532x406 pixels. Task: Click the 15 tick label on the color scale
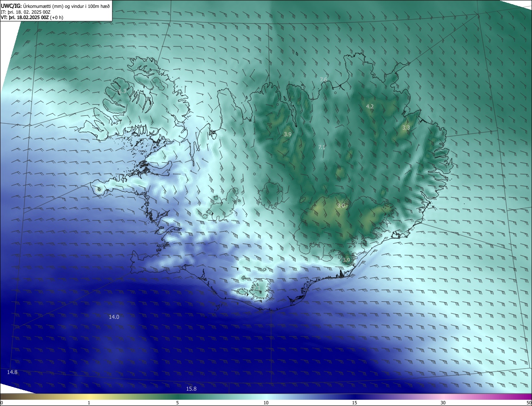[355, 403]
